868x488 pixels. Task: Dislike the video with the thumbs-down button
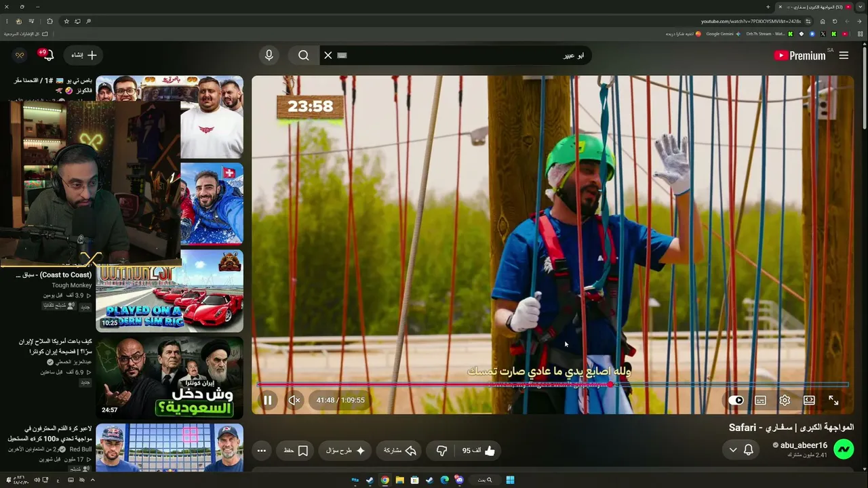442,451
